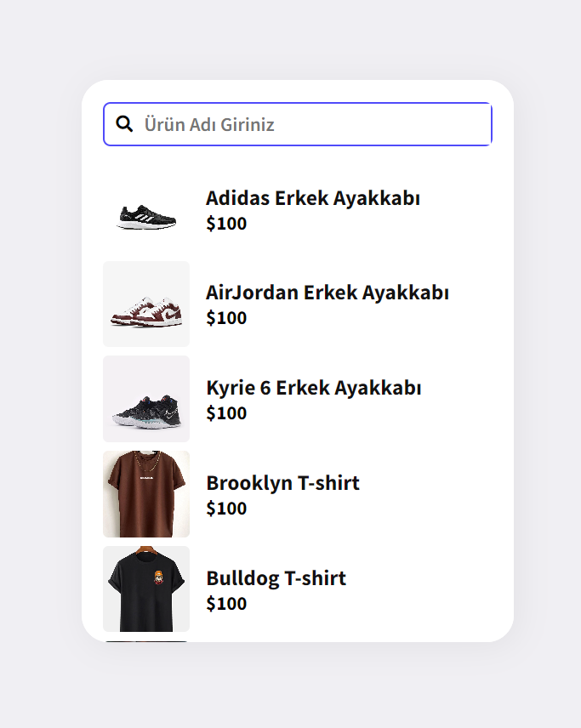Click the Adidas sneaker thumbnail image
581x728 pixels.
[146, 213]
